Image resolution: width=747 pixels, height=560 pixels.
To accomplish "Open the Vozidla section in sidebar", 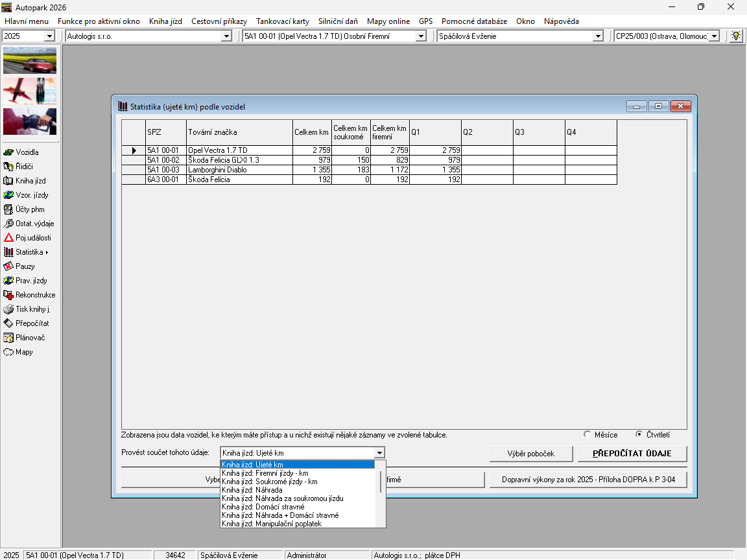I will [x=27, y=152].
